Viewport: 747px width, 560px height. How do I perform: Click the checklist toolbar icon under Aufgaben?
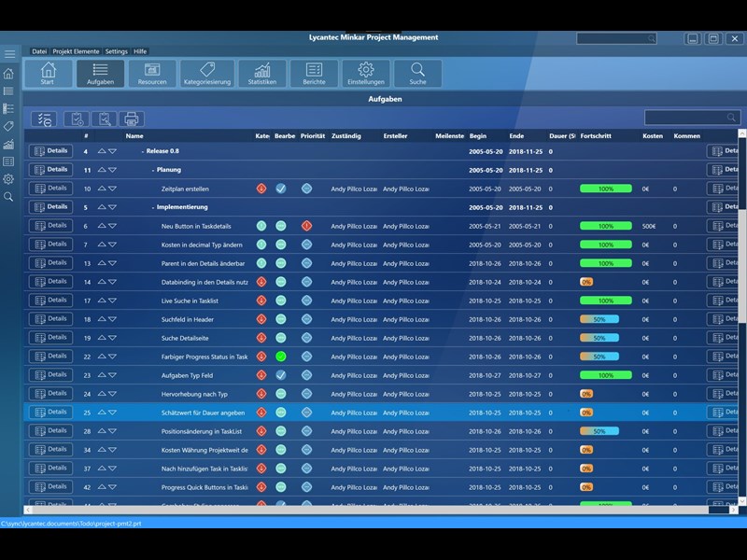pyautogui.click(x=44, y=119)
